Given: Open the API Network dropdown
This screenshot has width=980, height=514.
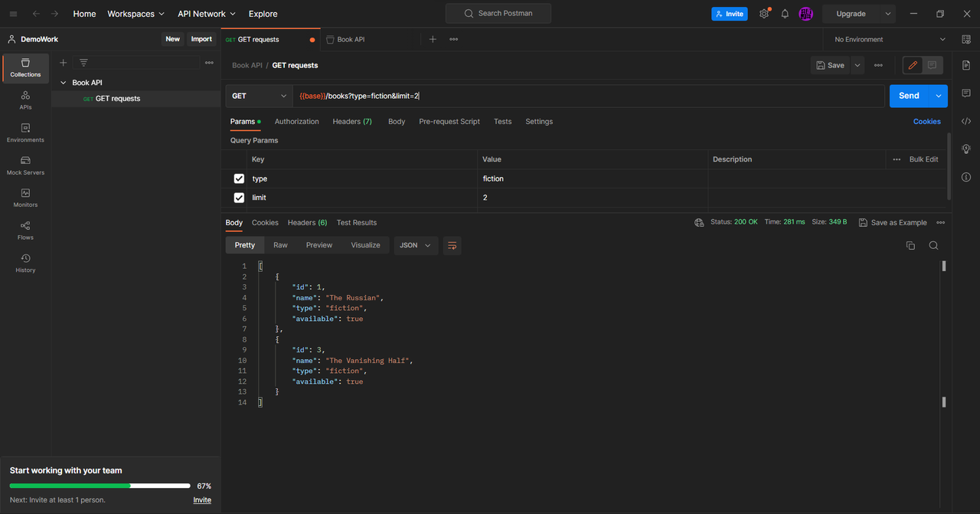Looking at the screenshot, I should tap(207, 14).
